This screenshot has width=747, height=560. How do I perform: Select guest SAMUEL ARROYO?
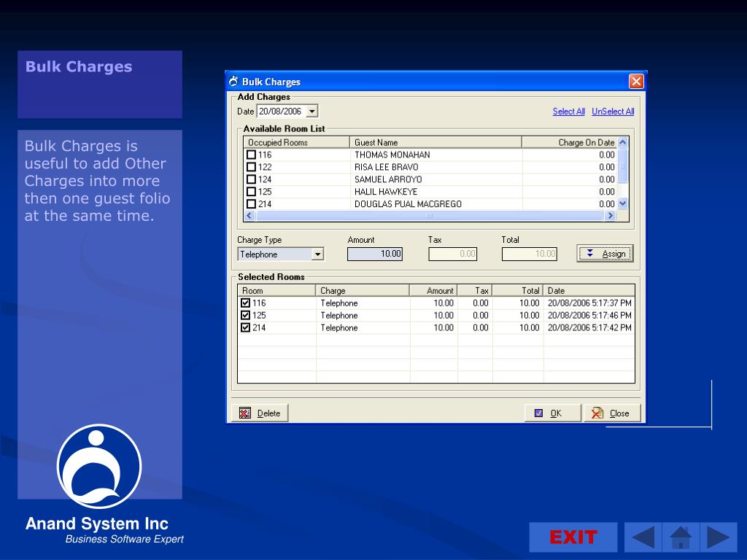point(388,179)
